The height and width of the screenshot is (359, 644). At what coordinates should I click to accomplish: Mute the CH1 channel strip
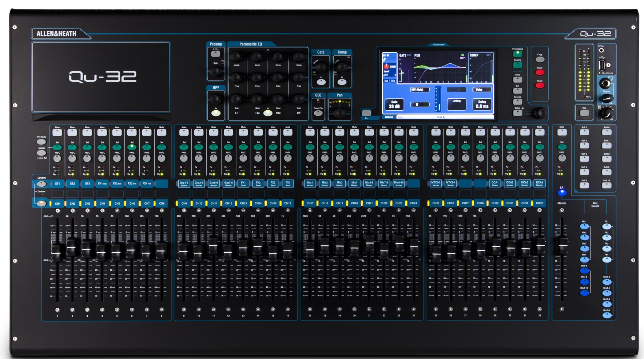tap(57, 133)
